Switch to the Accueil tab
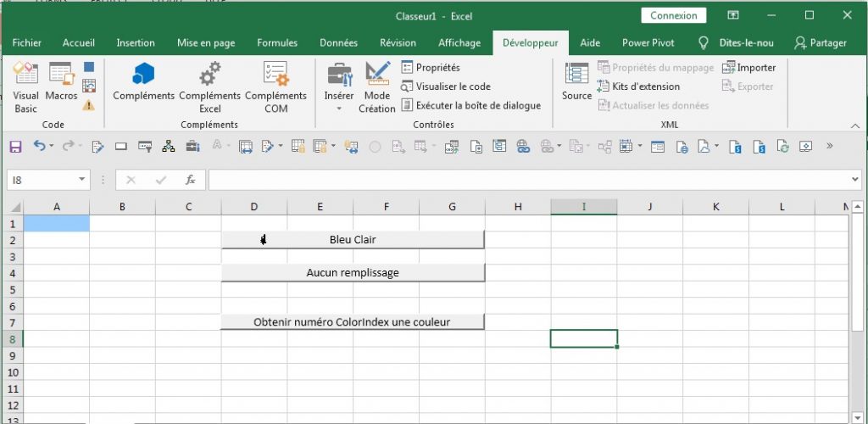The height and width of the screenshot is (424, 868). (79, 42)
